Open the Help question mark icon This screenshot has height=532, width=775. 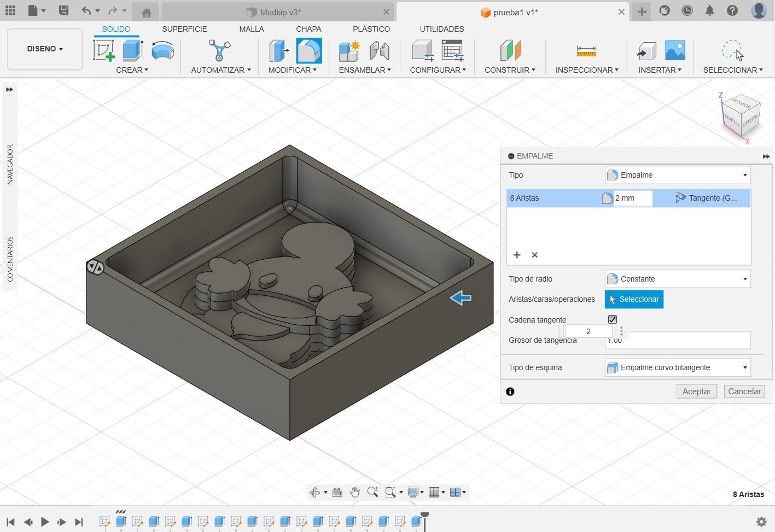point(732,10)
